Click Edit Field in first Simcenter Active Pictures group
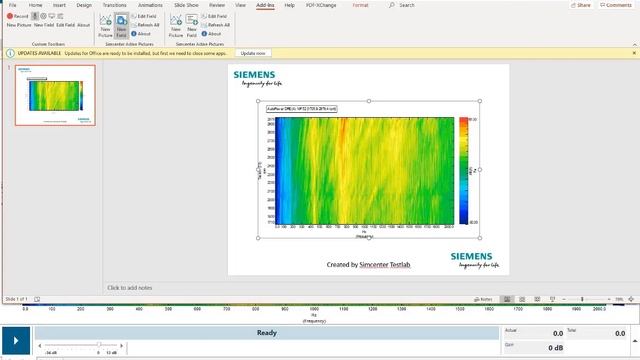 point(144,16)
